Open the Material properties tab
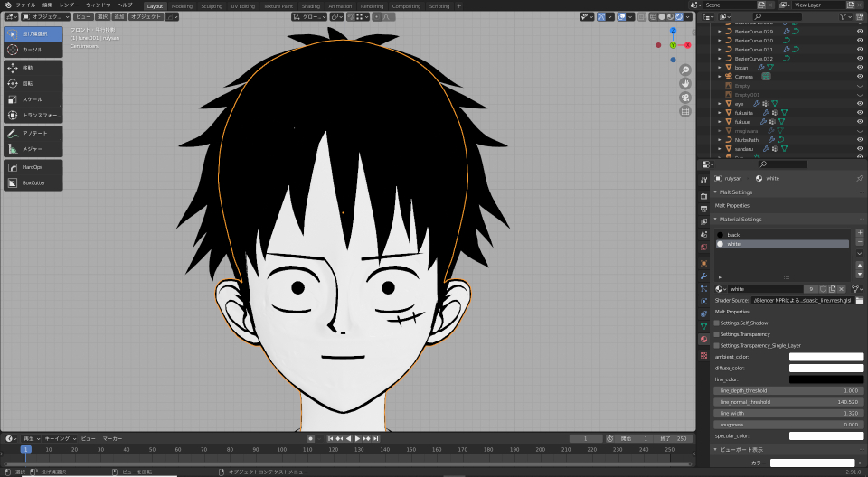 click(x=703, y=339)
